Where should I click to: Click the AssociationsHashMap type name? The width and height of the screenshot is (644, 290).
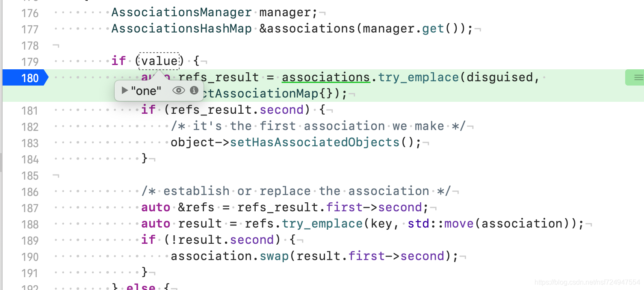tap(181, 29)
